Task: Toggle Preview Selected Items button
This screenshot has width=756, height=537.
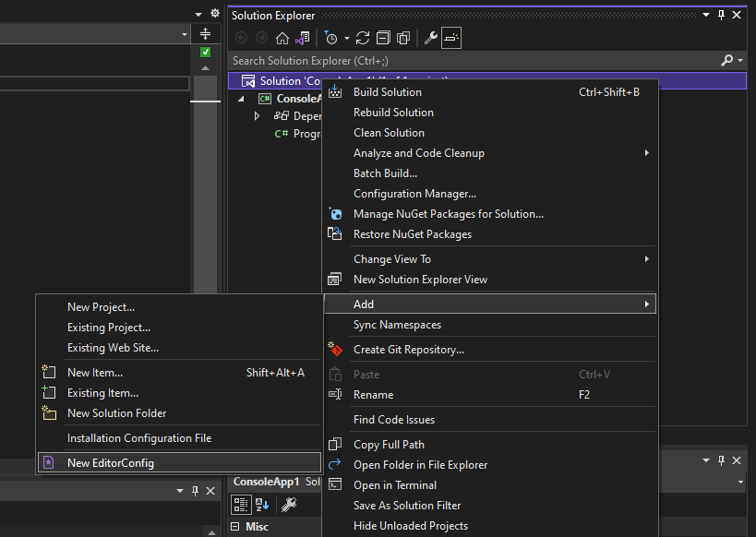Action: click(x=450, y=38)
